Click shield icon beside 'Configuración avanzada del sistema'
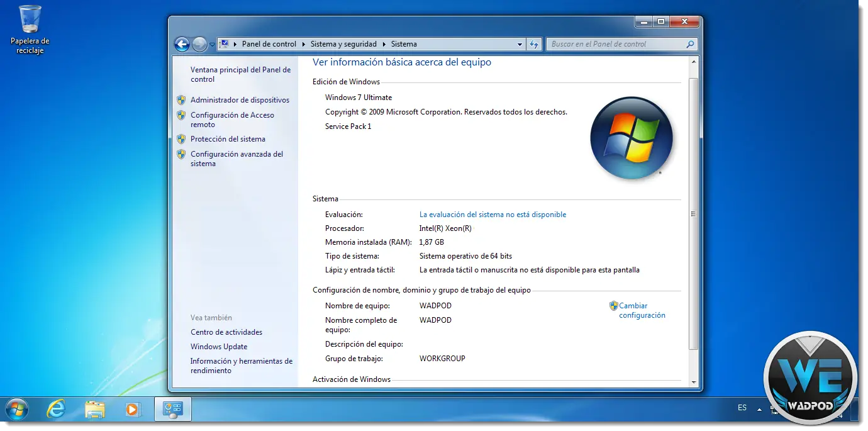The width and height of the screenshot is (868, 431). click(x=181, y=154)
